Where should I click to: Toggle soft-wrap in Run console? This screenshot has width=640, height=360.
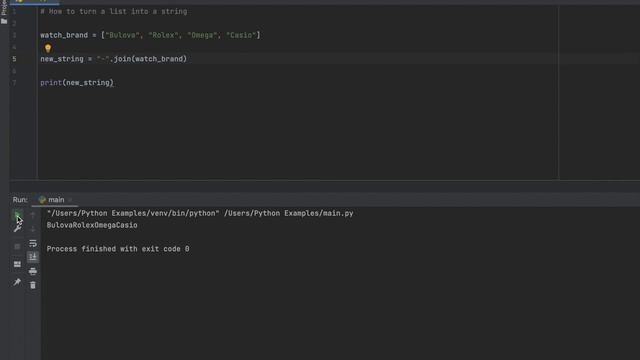pyautogui.click(x=33, y=243)
